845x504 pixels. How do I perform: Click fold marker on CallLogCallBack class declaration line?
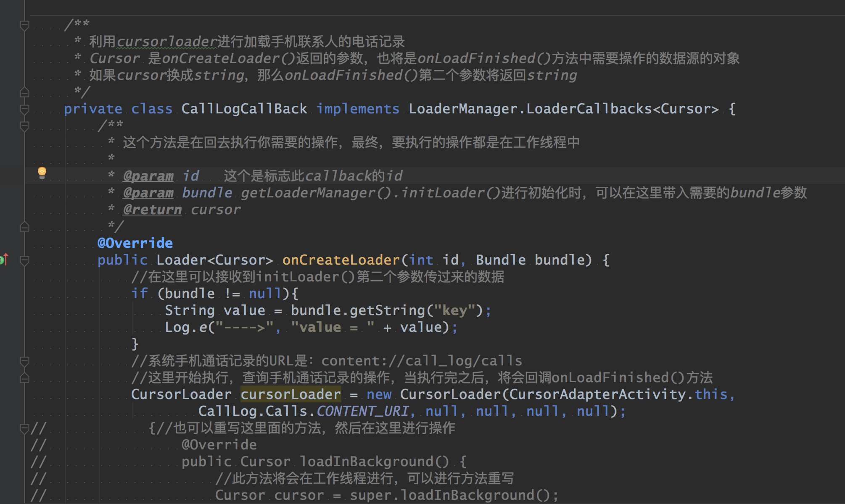point(24,109)
